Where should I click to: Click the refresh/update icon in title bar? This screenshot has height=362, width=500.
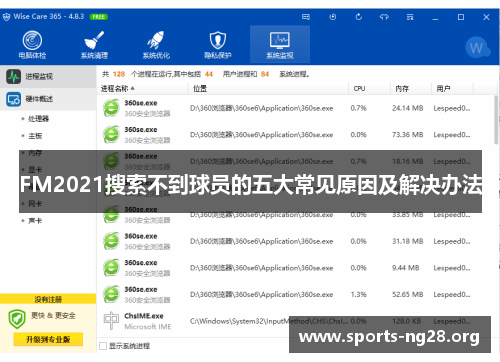pyautogui.click(x=359, y=17)
